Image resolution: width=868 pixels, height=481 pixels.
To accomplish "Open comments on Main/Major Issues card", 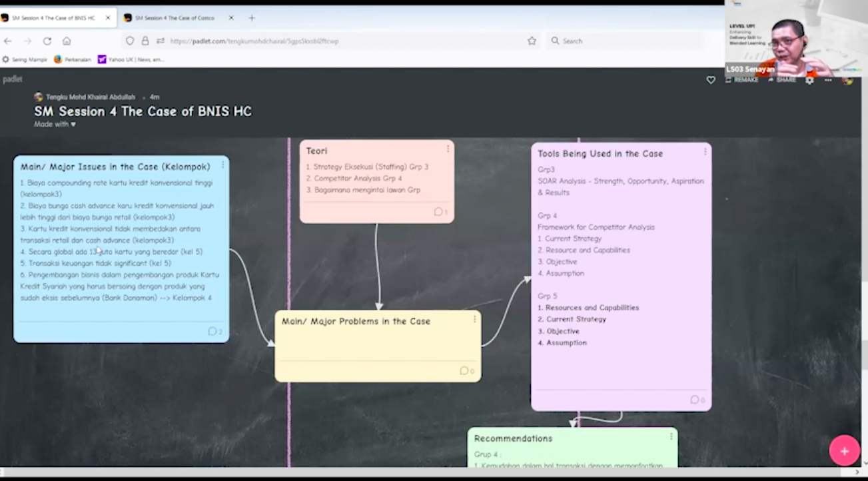I will point(215,331).
